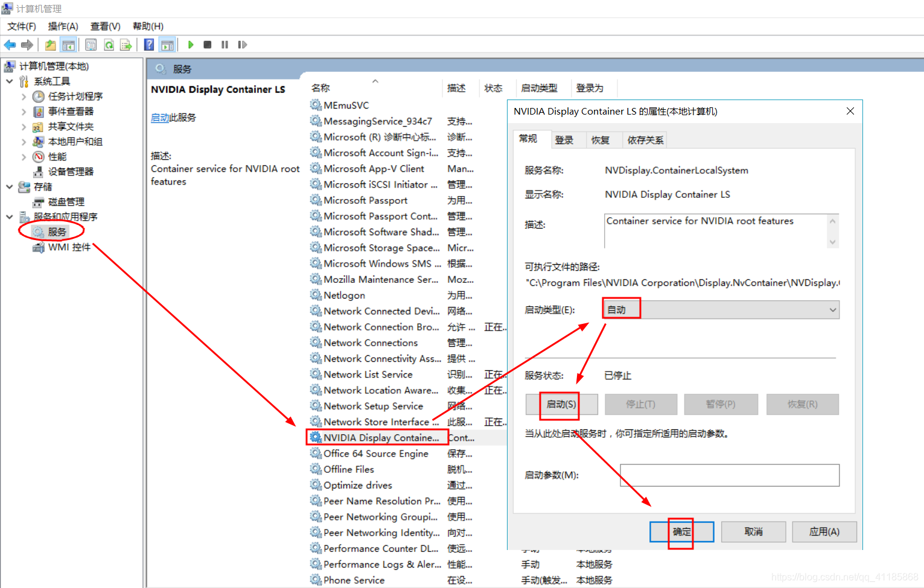This screenshot has width=924, height=588.
Task: Click the Stop Service square icon
Action: click(x=208, y=45)
